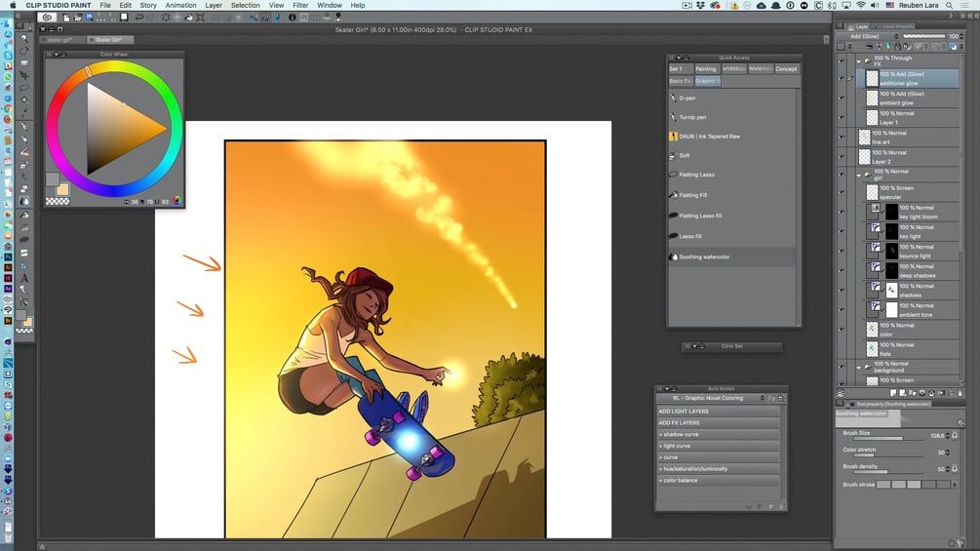Collapse the girl layer folder
The width and height of the screenshot is (980, 551).
click(859, 175)
